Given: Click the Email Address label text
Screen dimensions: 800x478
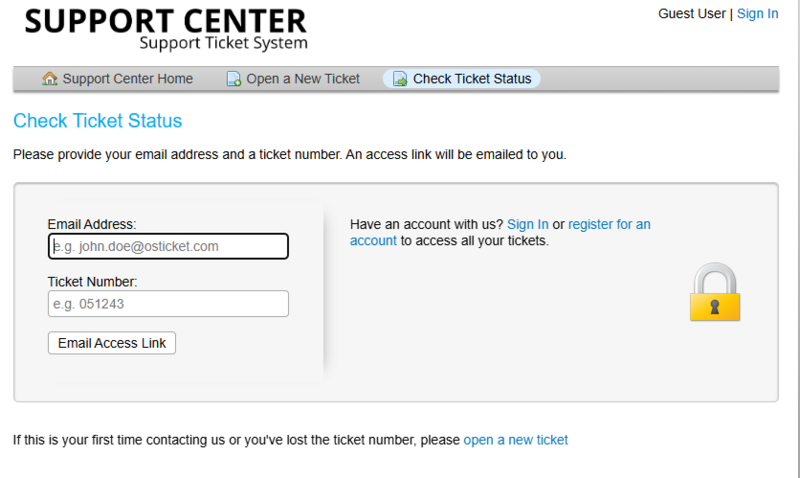Looking at the screenshot, I should pos(92,224).
